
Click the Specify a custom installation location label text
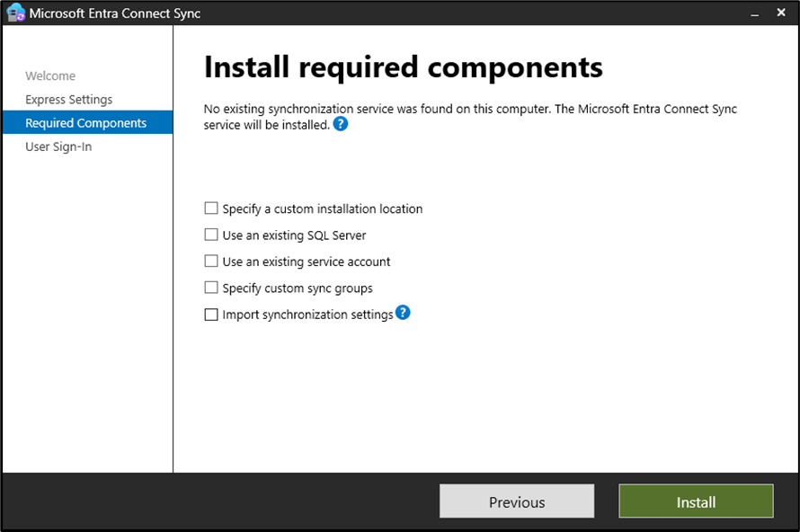tap(322, 208)
